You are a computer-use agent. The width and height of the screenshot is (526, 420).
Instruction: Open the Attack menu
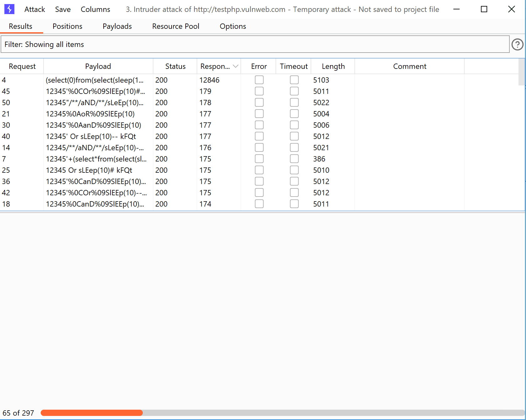click(x=35, y=9)
